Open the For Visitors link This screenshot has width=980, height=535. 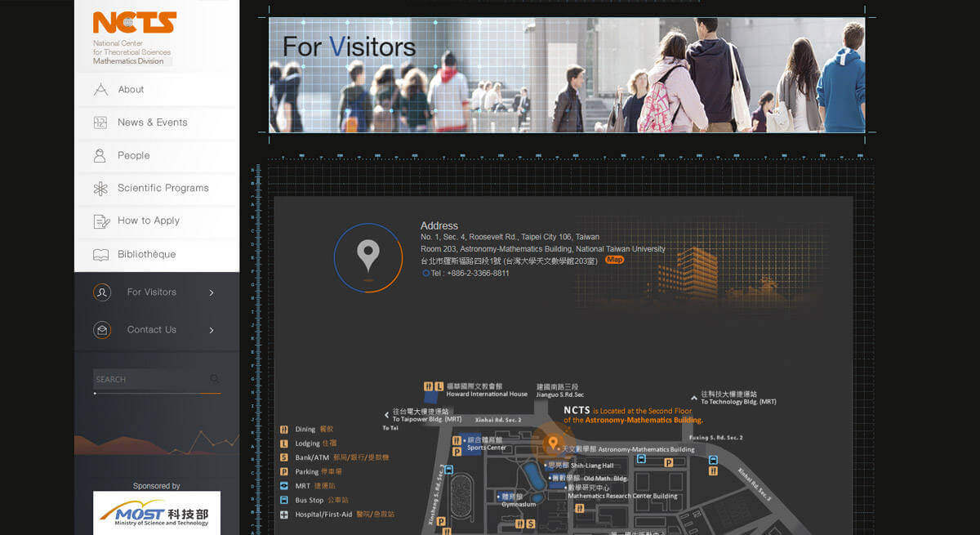pyautogui.click(x=151, y=292)
